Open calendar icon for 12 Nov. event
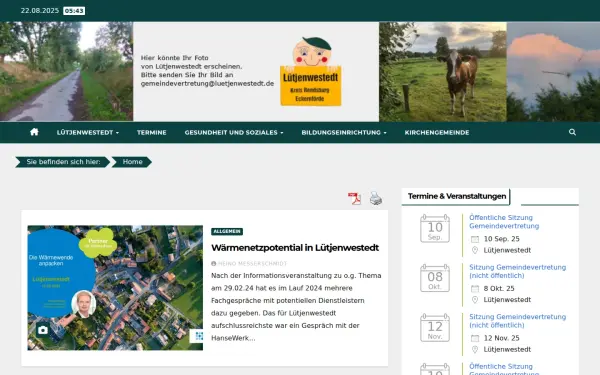The image size is (600, 375). 435,328
